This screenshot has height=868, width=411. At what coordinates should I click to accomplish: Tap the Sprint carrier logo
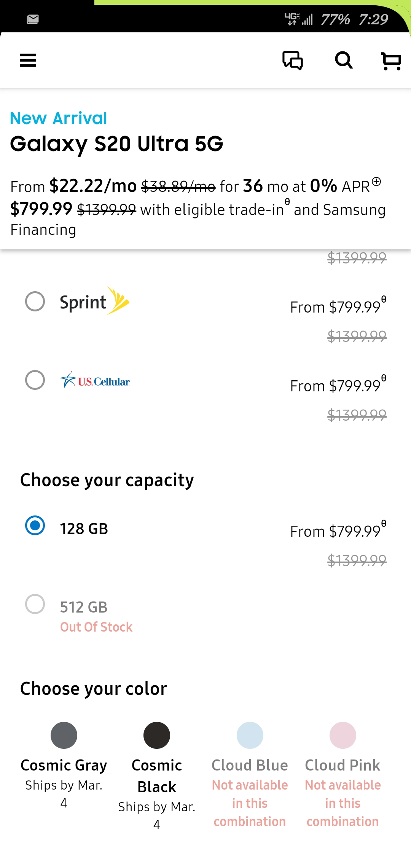95,302
